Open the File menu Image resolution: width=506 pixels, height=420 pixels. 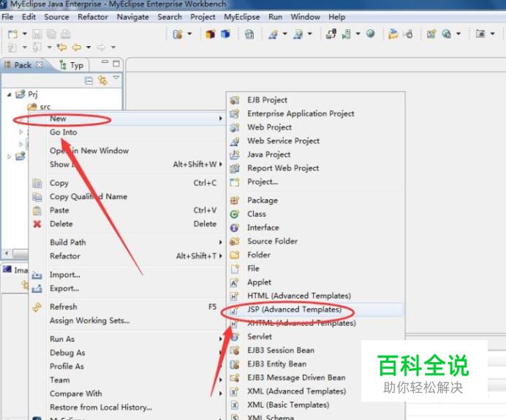tap(7, 17)
